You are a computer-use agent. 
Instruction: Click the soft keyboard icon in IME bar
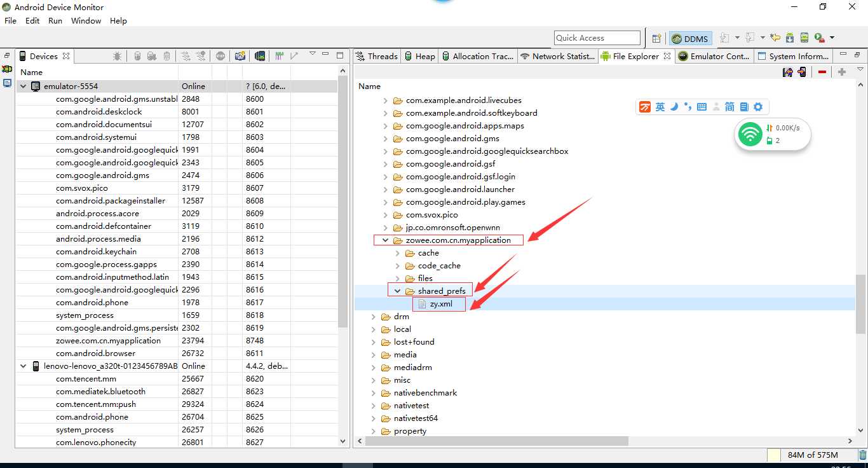coord(702,107)
